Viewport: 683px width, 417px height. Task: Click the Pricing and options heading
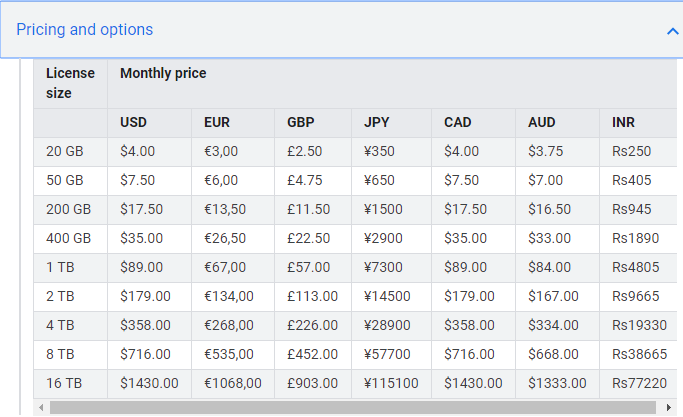coord(85,30)
